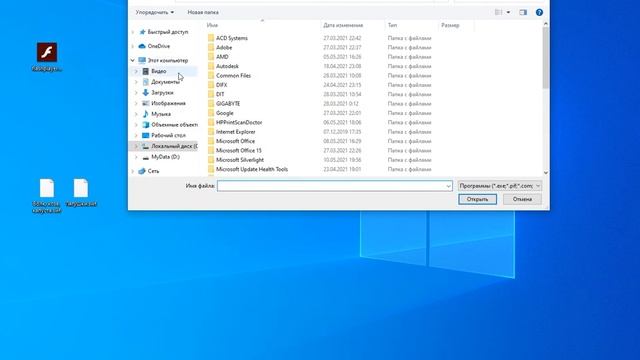Select the first blank file on desktop

[47, 188]
